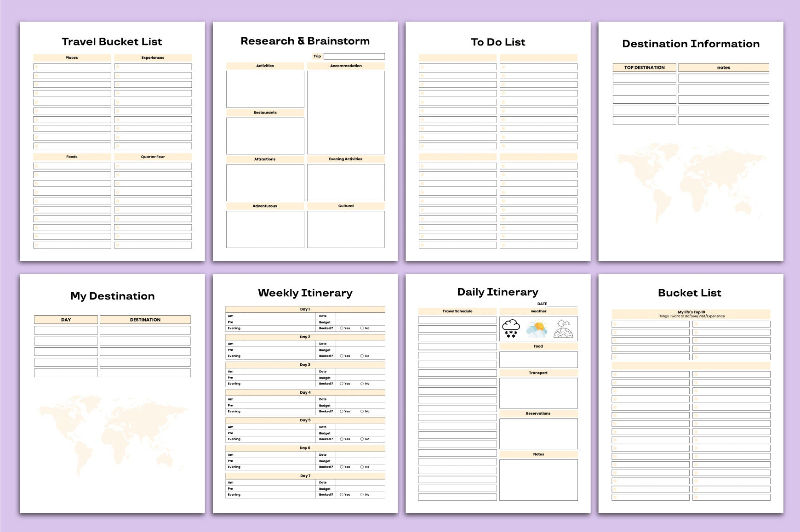Viewport: 800px width, 532px height.
Task: Click the 'weather' header on Daily Itinerary
Action: pos(538,311)
